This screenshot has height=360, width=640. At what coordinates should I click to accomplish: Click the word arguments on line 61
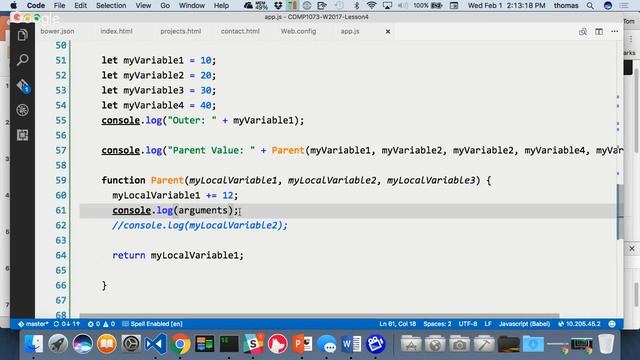tap(202, 210)
